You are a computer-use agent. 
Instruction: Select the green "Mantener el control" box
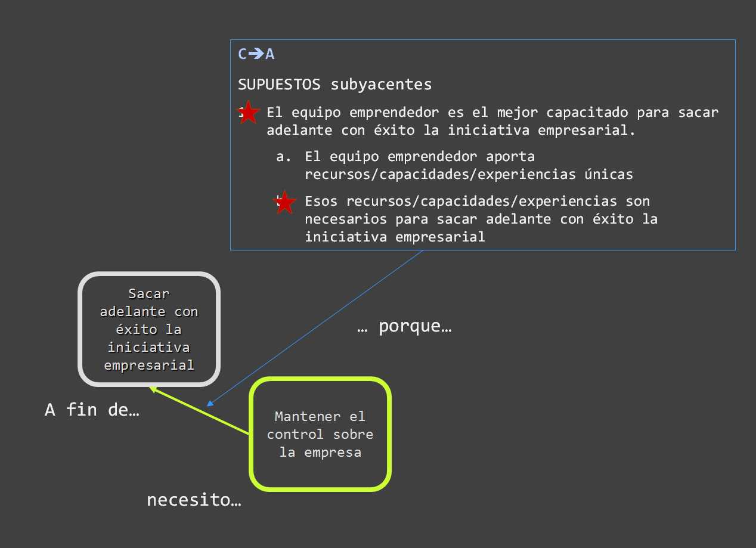coord(320,434)
